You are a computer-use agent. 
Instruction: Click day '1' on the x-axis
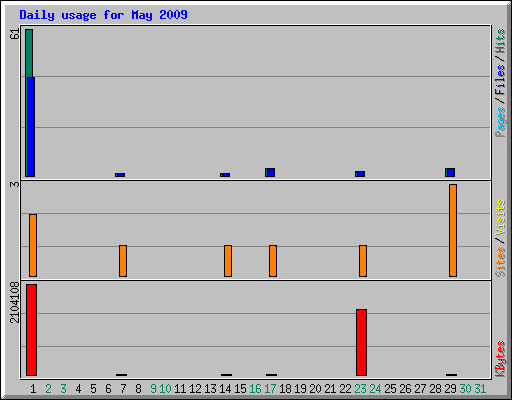(33, 389)
